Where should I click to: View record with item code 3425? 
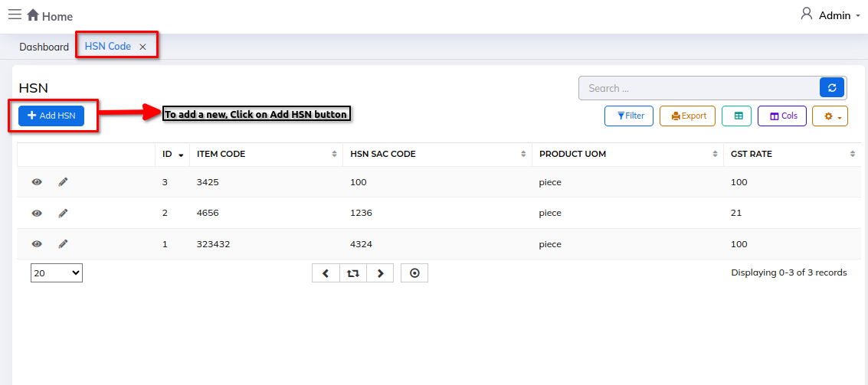tap(37, 182)
